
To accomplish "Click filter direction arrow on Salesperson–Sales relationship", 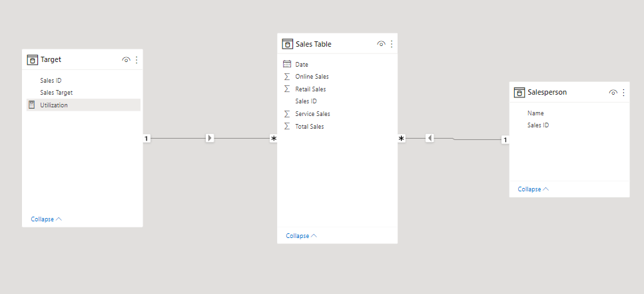I will coord(430,138).
